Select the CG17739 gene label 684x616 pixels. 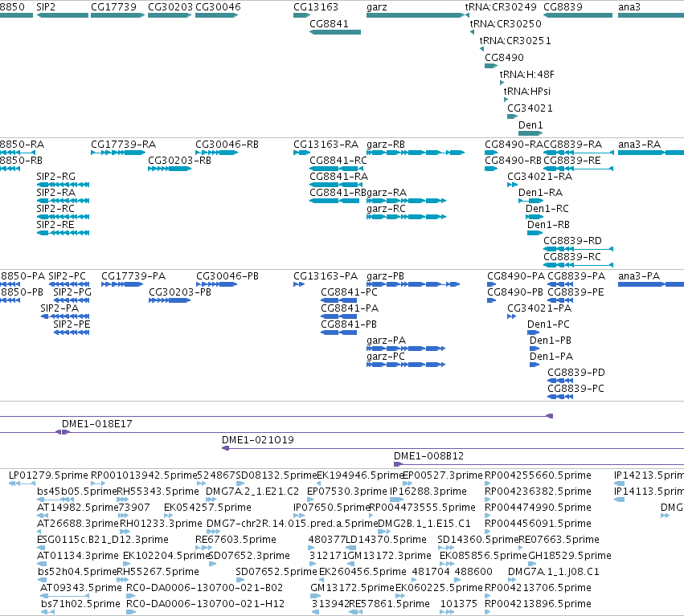tap(113, 7)
